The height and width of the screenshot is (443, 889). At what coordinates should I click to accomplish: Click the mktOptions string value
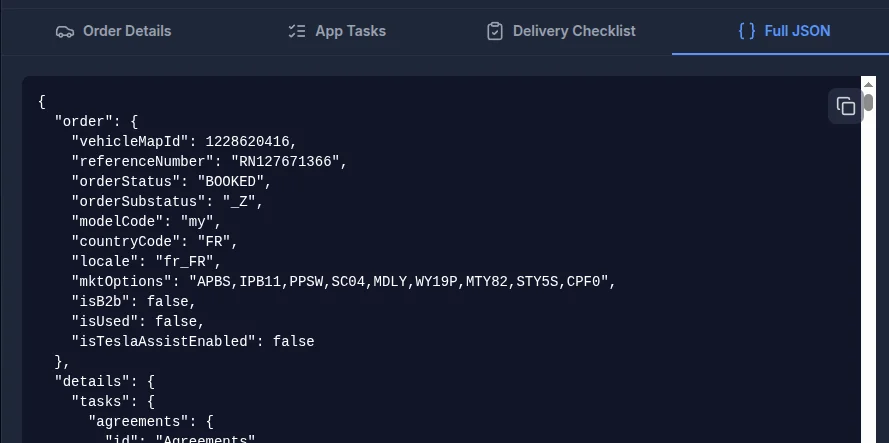[x=399, y=281]
